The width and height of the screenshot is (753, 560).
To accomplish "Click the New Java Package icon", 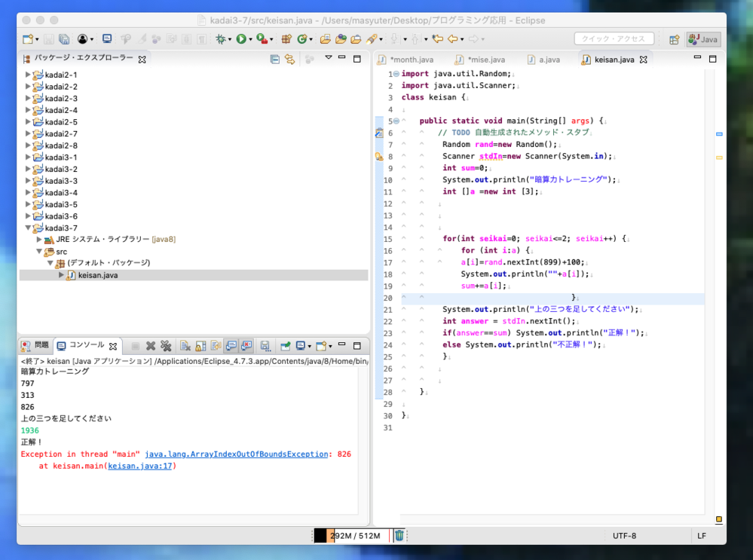I will [287, 39].
